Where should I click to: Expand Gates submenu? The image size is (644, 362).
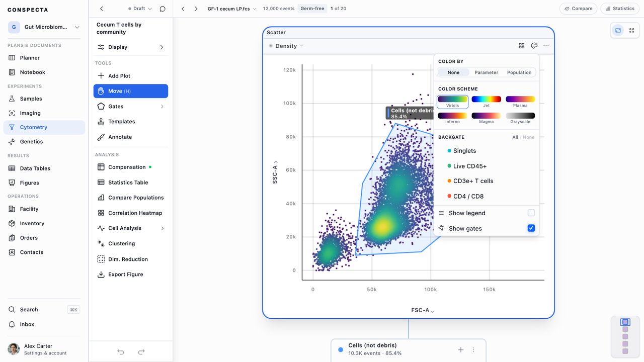(x=131, y=107)
